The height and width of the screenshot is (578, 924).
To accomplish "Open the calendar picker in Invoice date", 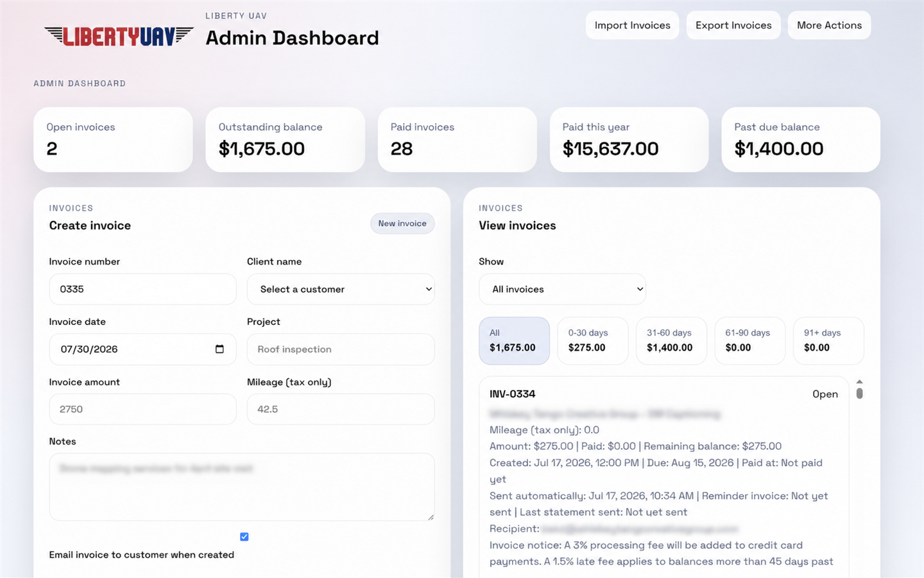I will point(219,349).
